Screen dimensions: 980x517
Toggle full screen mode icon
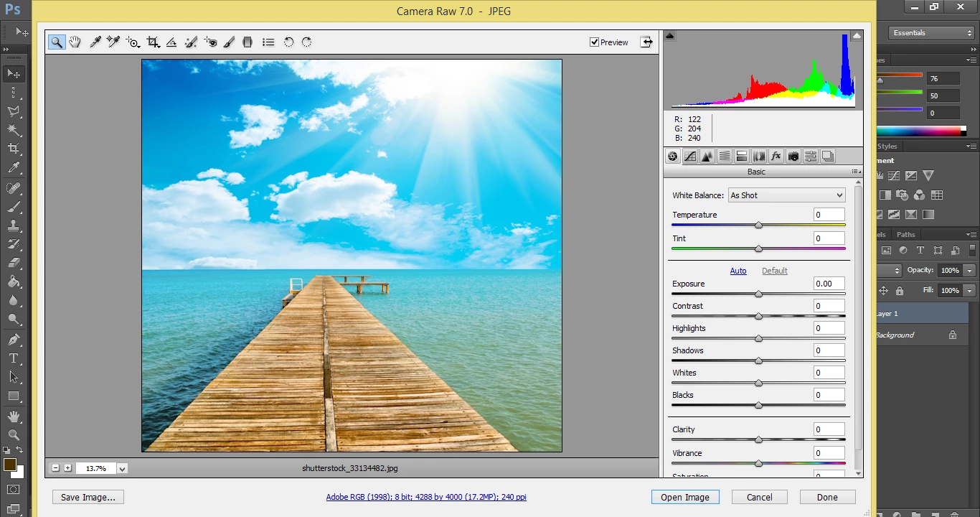click(647, 42)
